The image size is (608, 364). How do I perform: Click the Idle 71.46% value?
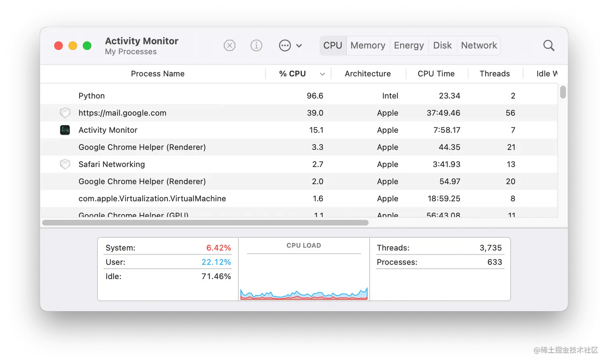(x=216, y=276)
